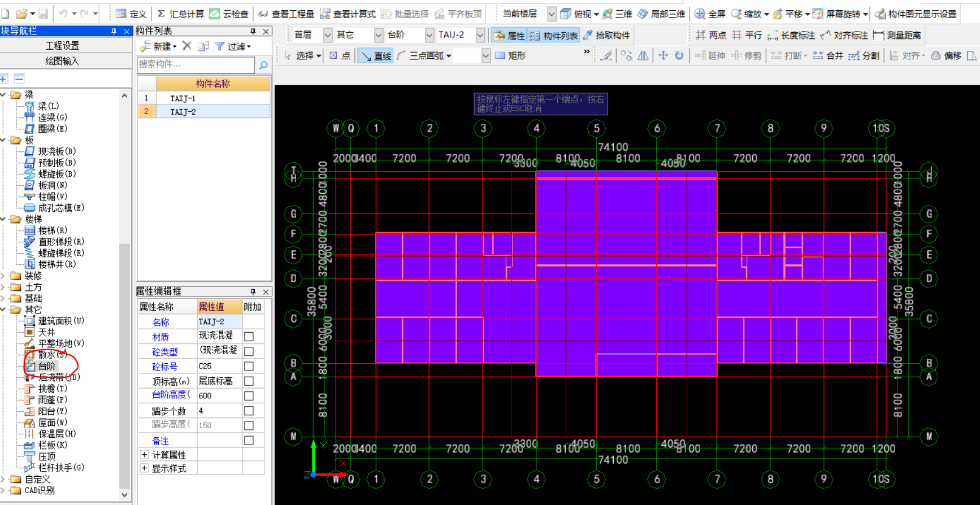Run 汇总计算 summary calculation
The width and height of the screenshot is (980, 505).
click(x=180, y=14)
